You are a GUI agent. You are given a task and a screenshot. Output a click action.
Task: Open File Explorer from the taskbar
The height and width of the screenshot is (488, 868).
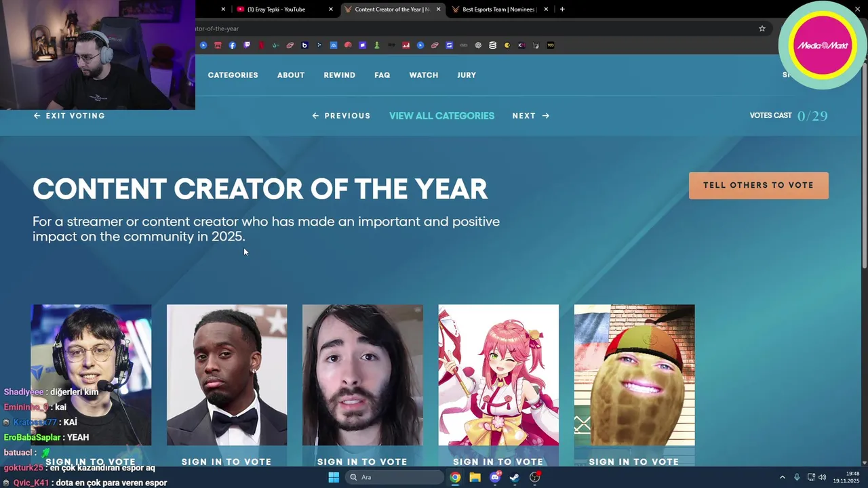click(475, 477)
